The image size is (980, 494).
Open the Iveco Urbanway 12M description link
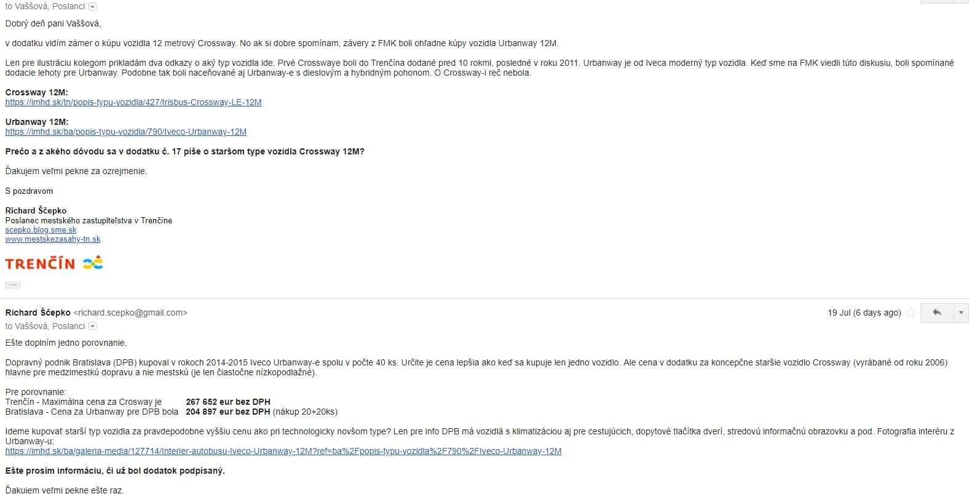tap(126, 132)
